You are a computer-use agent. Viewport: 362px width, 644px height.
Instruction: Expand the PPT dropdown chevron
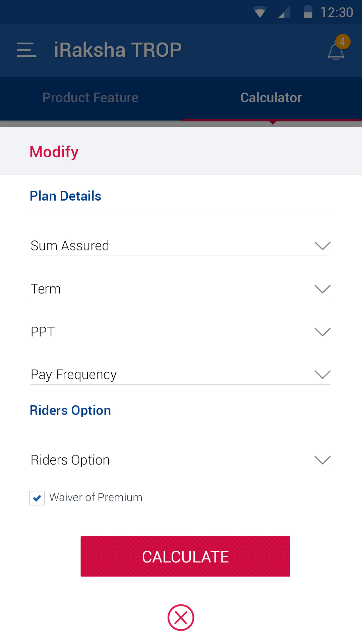[322, 332]
